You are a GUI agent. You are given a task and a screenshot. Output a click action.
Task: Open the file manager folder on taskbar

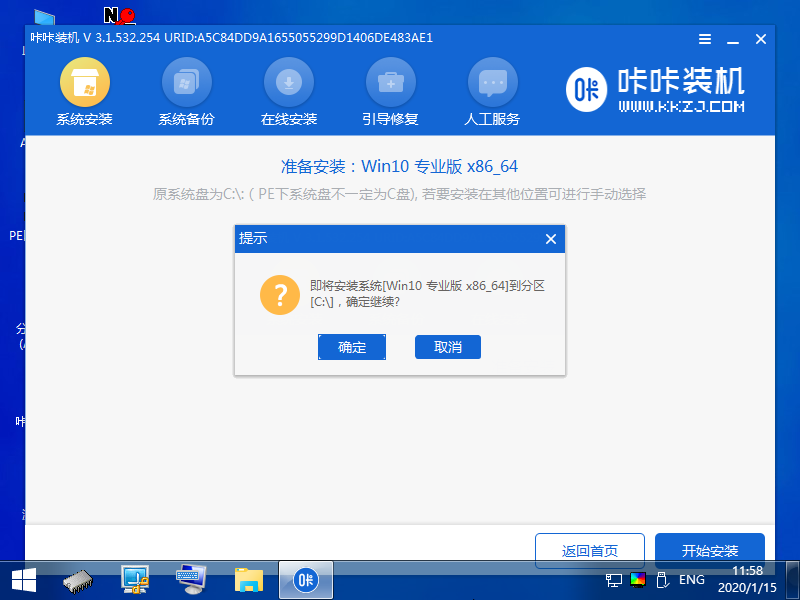click(x=248, y=579)
